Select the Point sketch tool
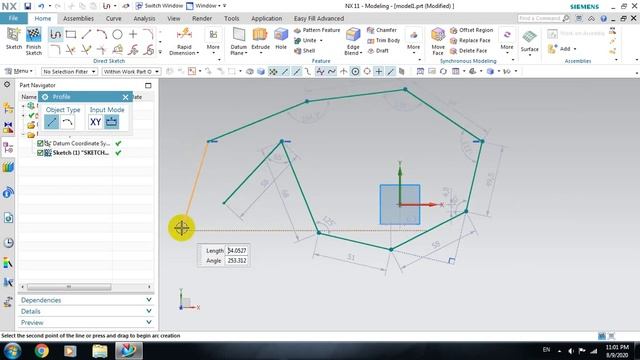 [x=133, y=35]
